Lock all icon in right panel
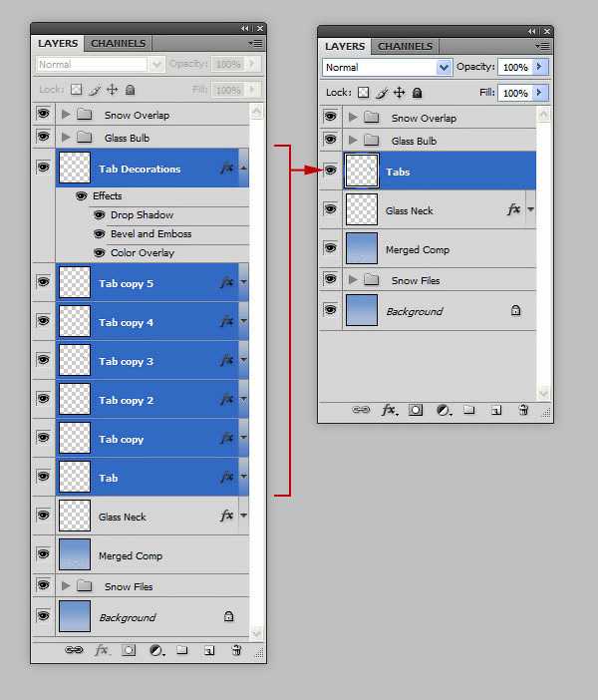598x700 pixels. pos(417,93)
